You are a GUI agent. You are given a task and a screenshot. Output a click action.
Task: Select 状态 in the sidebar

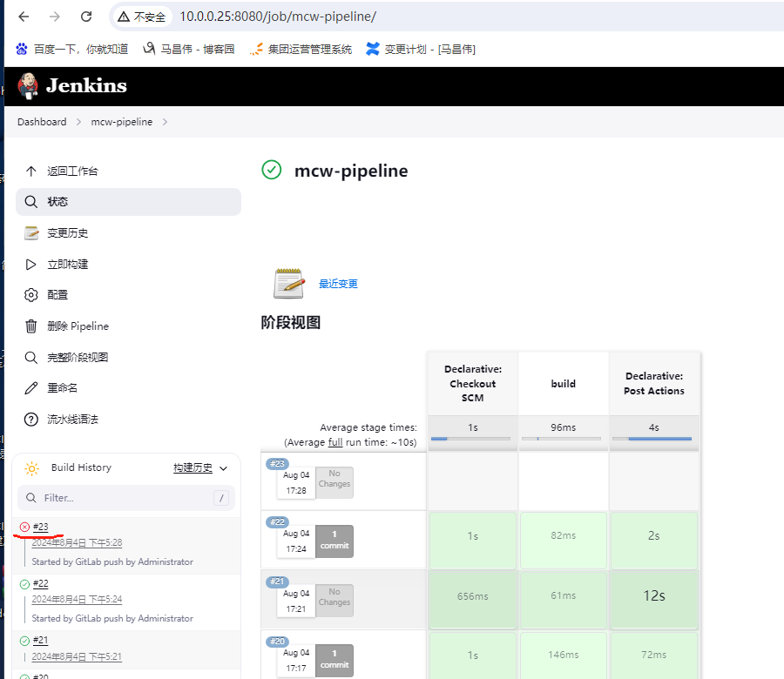coord(129,202)
